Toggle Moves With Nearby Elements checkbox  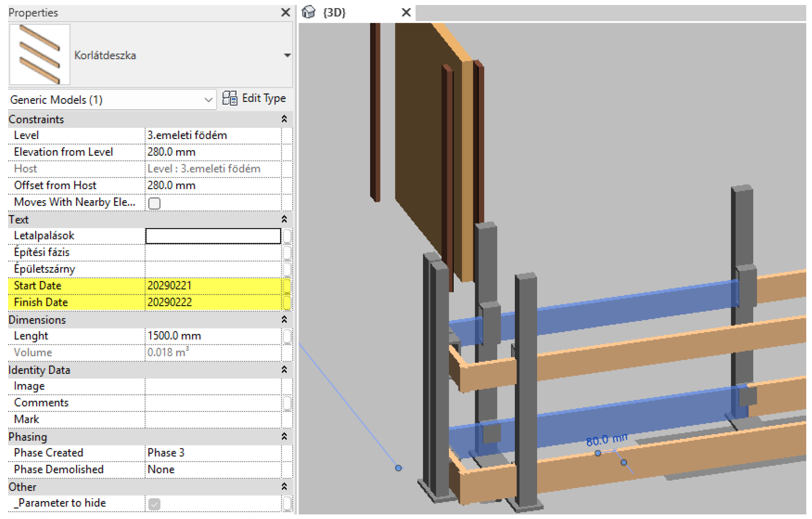click(154, 203)
